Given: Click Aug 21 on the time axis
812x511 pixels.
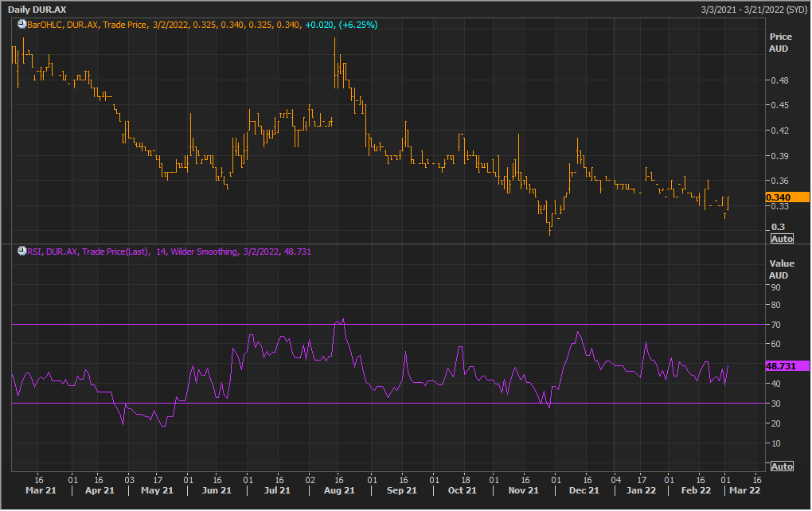Looking at the screenshot, I should 339,491.
